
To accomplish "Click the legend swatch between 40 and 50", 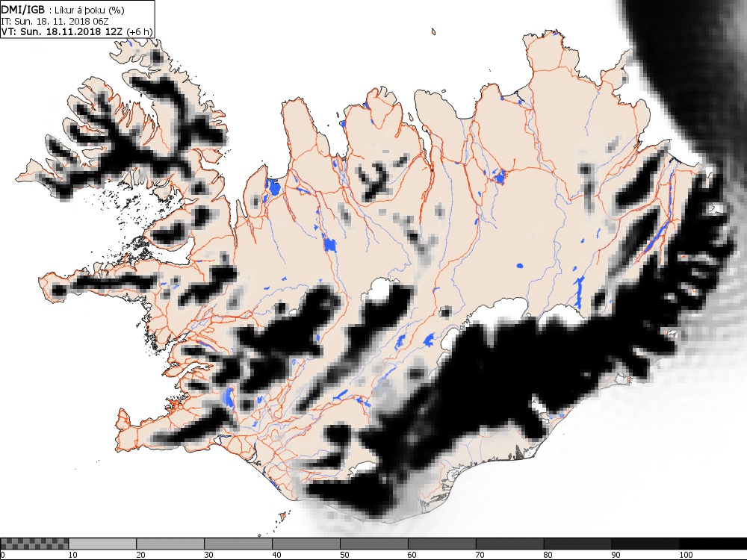I will (x=306, y=544).
